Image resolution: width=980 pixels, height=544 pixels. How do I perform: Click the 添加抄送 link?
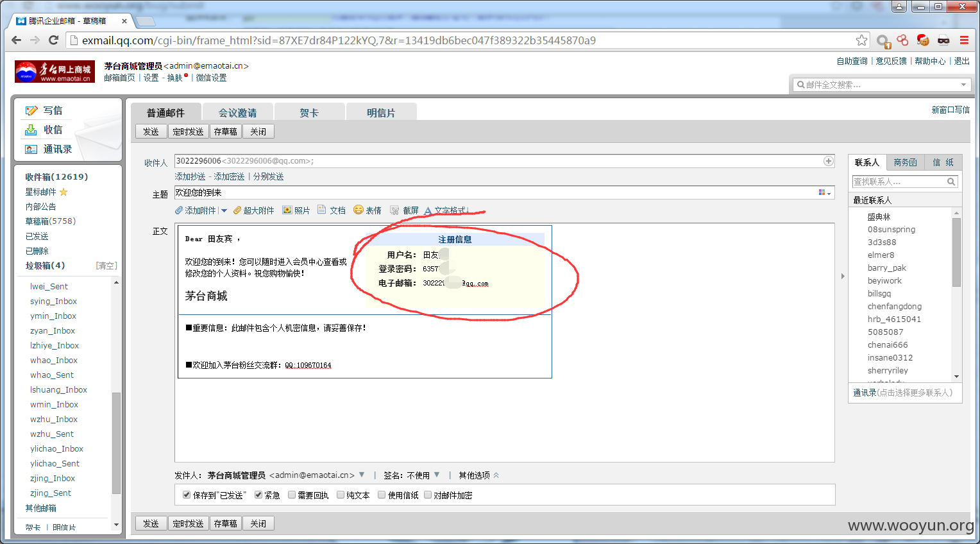[x=190, y=176]
